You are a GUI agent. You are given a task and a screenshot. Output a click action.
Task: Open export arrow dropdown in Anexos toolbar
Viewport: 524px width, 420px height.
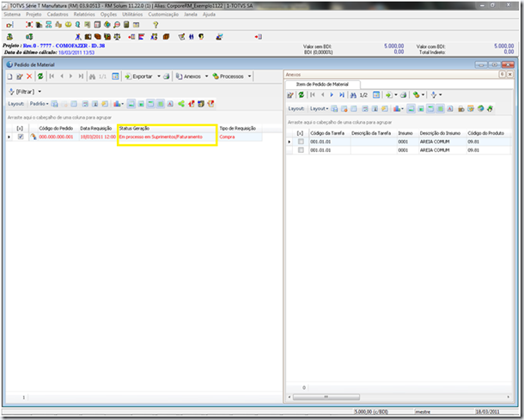pos(396,94)
